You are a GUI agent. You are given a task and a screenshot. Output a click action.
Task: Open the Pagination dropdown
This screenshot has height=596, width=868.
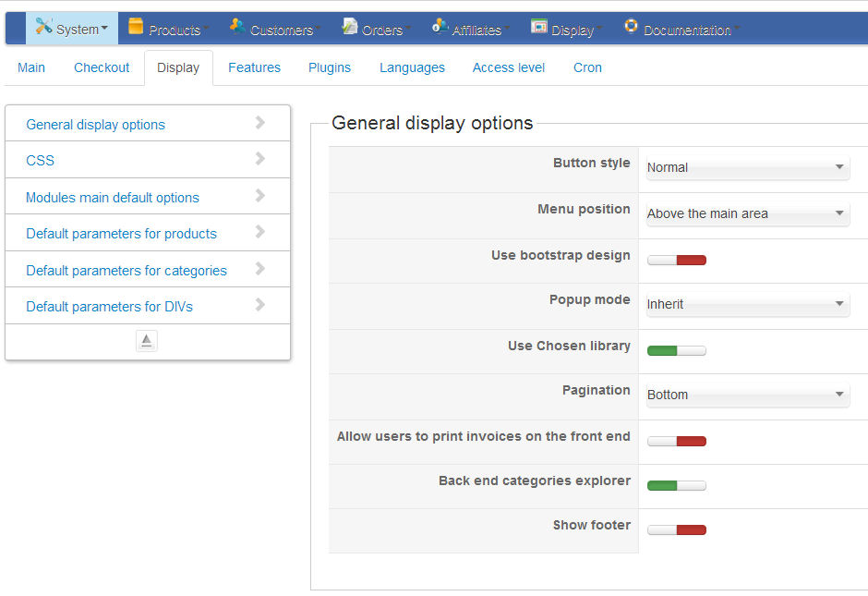click(746, 395)
